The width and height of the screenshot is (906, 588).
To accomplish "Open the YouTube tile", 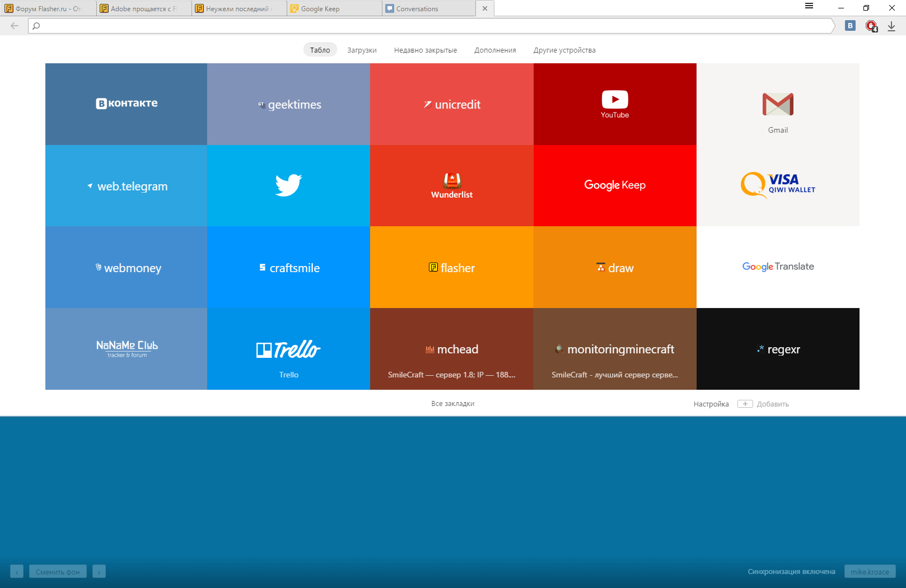I will pyautogui.click(x=615, y=104).
